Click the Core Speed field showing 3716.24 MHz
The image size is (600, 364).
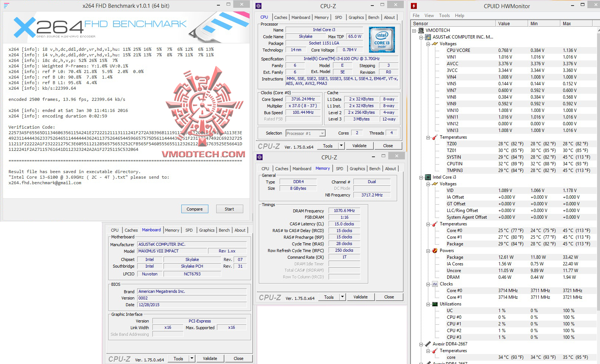pos(303,99)
